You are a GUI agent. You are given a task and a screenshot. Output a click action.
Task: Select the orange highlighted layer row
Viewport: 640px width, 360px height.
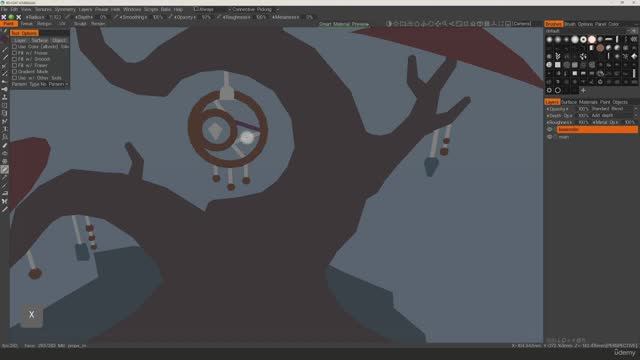pos(597,130)
